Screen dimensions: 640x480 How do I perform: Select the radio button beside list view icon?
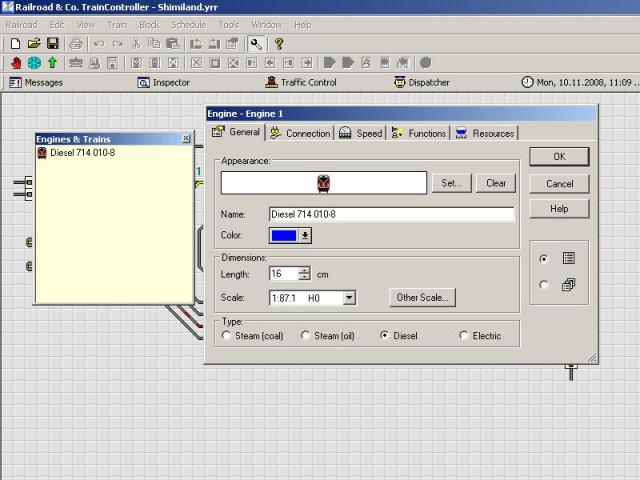tap(544, 259)
